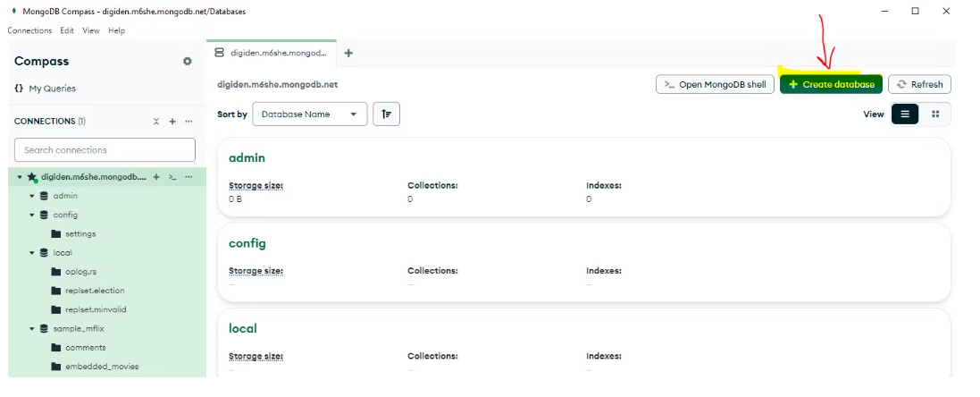Viewport: 980px width, 397px height.
Task: Click the Create database button
Action: click(831, 84)
